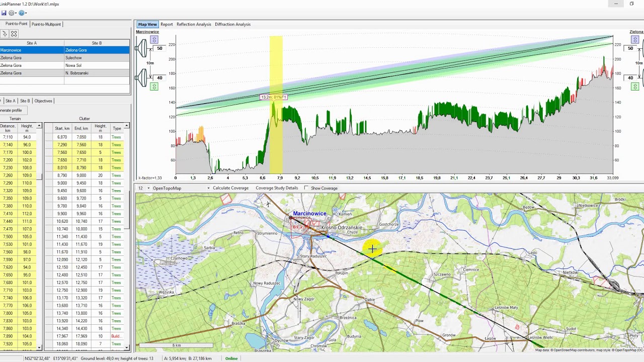Click the blue Help icon
Screen dimensions: 644x362
pos(21,13)
